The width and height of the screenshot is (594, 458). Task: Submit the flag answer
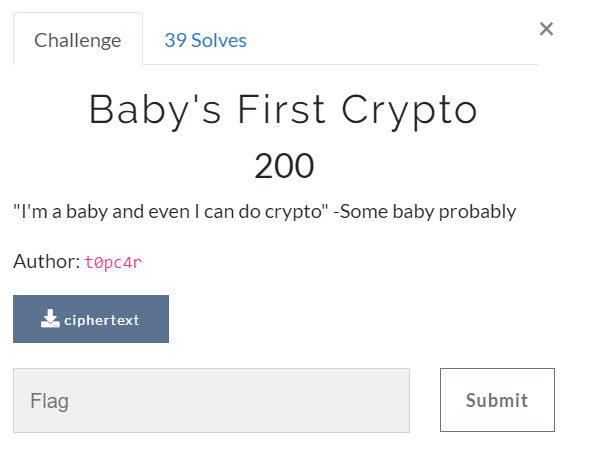[x=497, y=400]
